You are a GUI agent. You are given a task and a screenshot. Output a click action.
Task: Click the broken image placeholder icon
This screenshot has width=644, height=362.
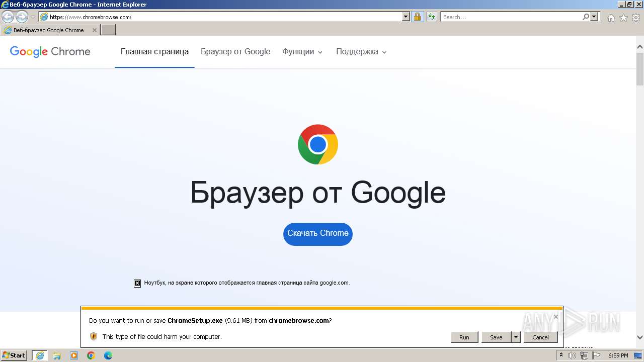(137, 283)
